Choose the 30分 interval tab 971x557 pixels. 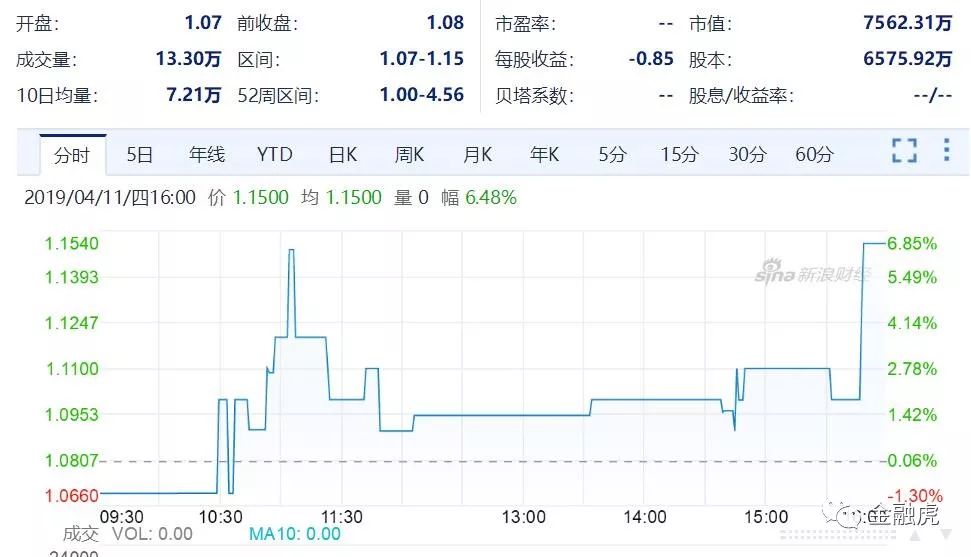tap(747, 155)
